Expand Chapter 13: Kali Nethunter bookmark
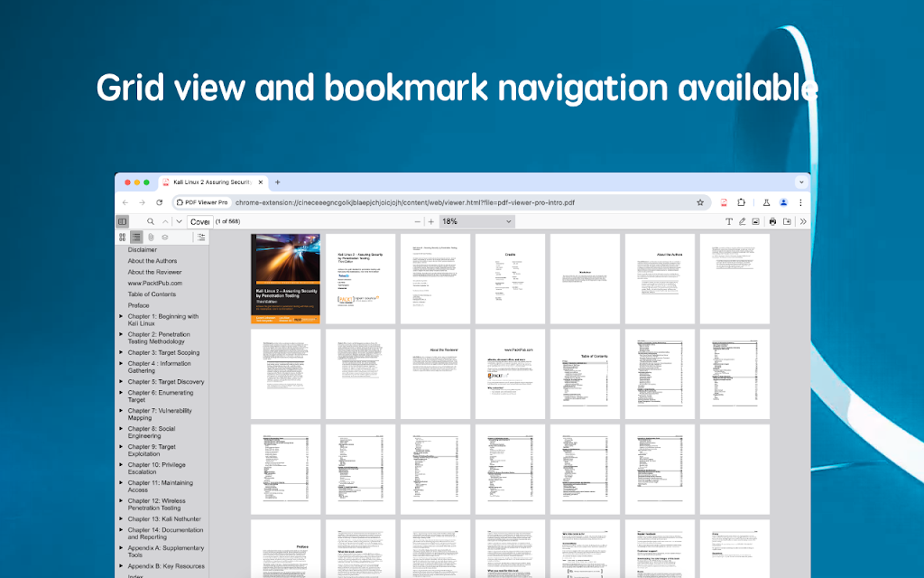The height and width of the screenshot is (578, 924). [x=121, y=519]
